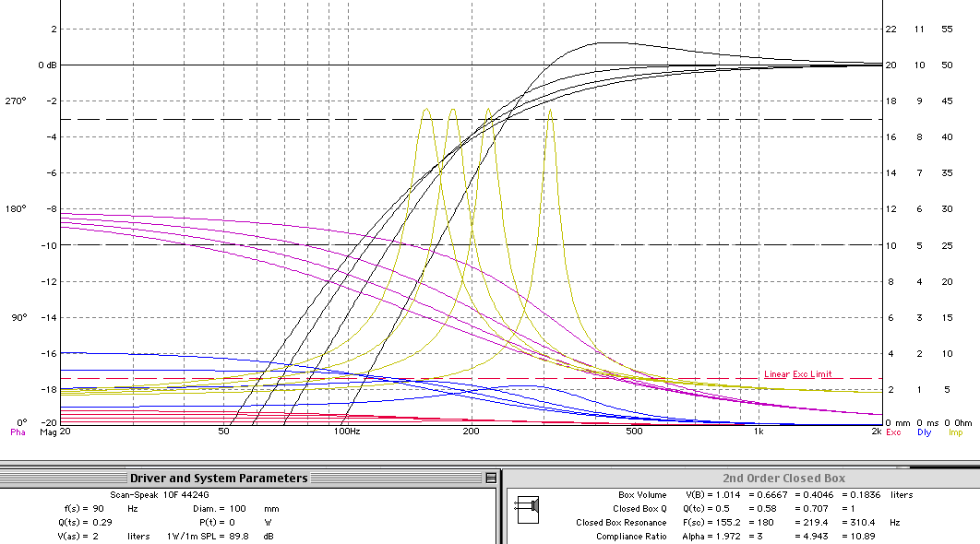Viewport: 980px width, 544px height.
Task: Collapse the Driver and System Parameters window
Action: (491, 478)
